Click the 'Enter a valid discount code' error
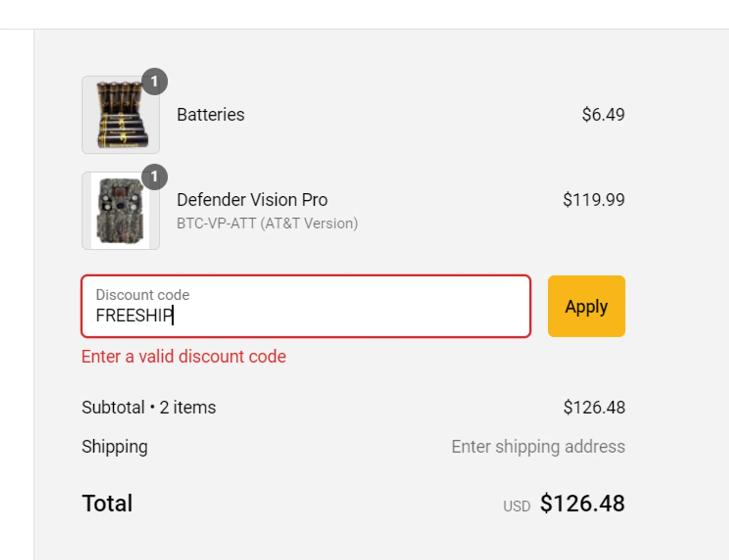 184,356
